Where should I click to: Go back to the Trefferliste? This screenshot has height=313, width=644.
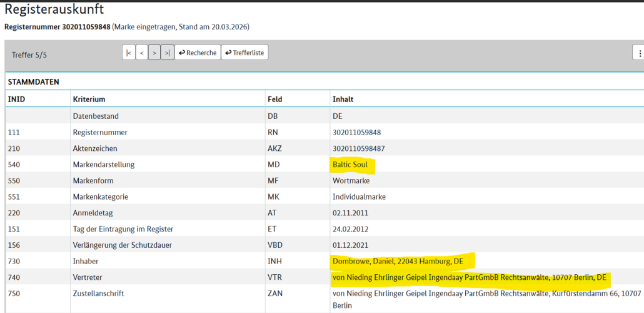(245, 53)
